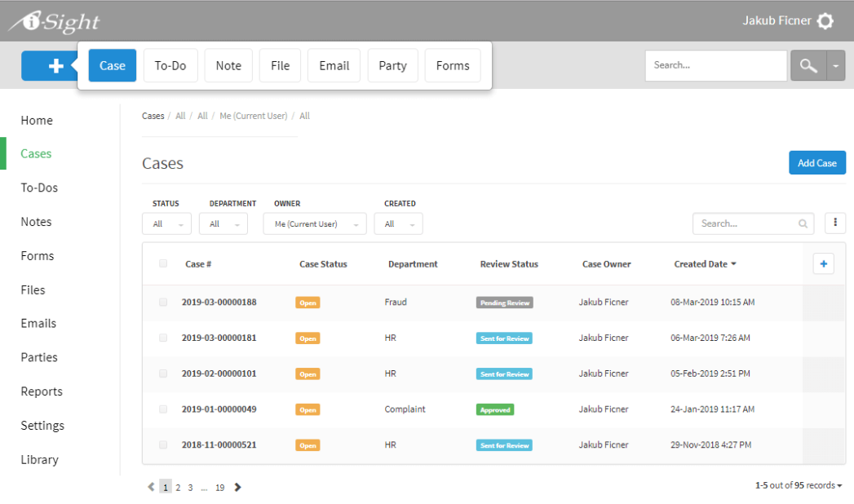The width and height of the screenshot is (854, 504).
Task: Select Note in the quick-add popup
Action: [x=228, y=65]
